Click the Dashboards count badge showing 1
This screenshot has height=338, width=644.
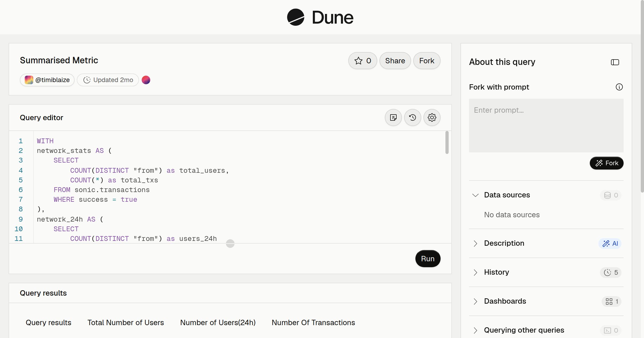(x=612, y=301)
